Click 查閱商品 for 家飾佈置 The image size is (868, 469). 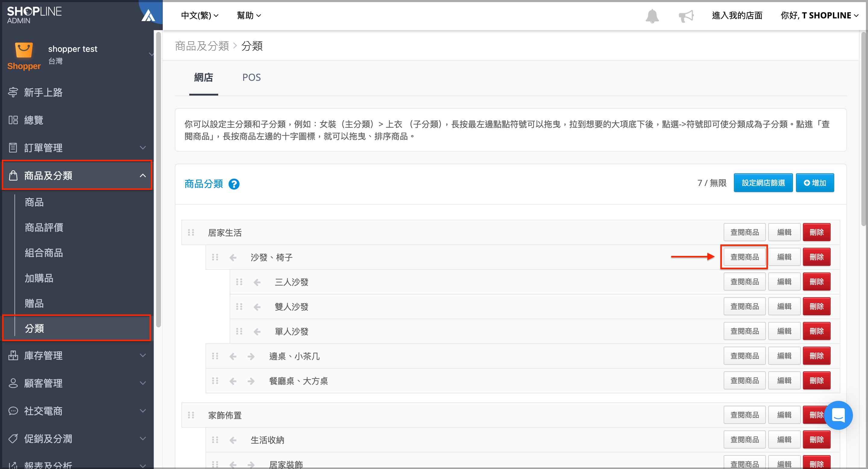click(x=744, y=415)
